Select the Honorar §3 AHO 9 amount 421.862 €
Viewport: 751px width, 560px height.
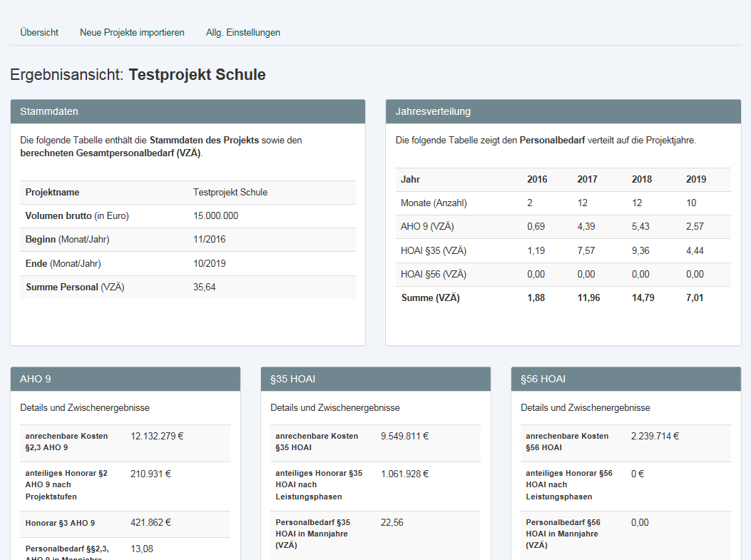pos(151,523)
